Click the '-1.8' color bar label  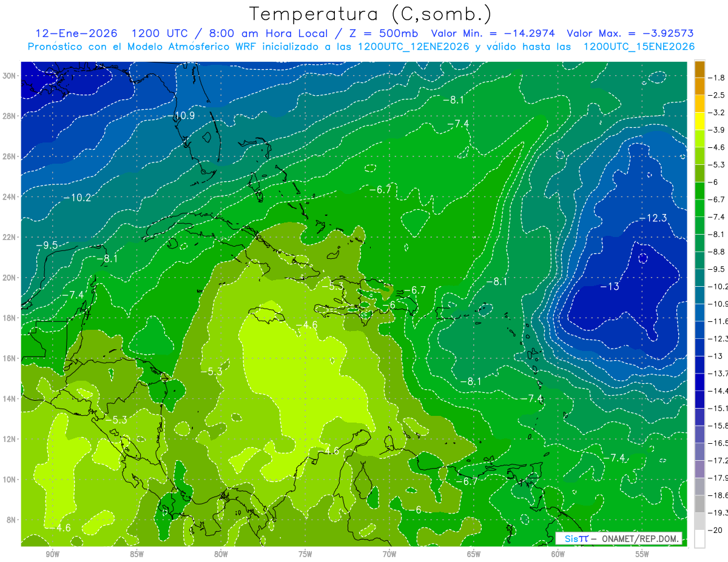[716, 78]
